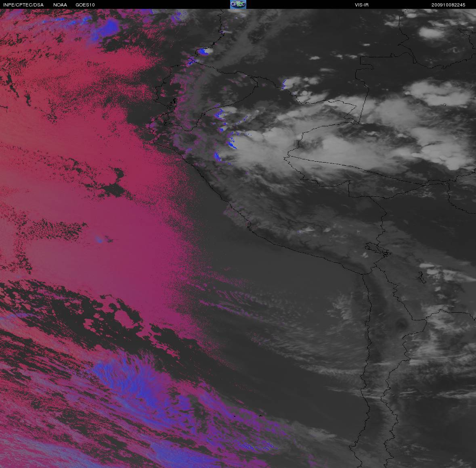The image size is (476, 468).
Task: Click the NOAA label in the header
Action: 60,5
